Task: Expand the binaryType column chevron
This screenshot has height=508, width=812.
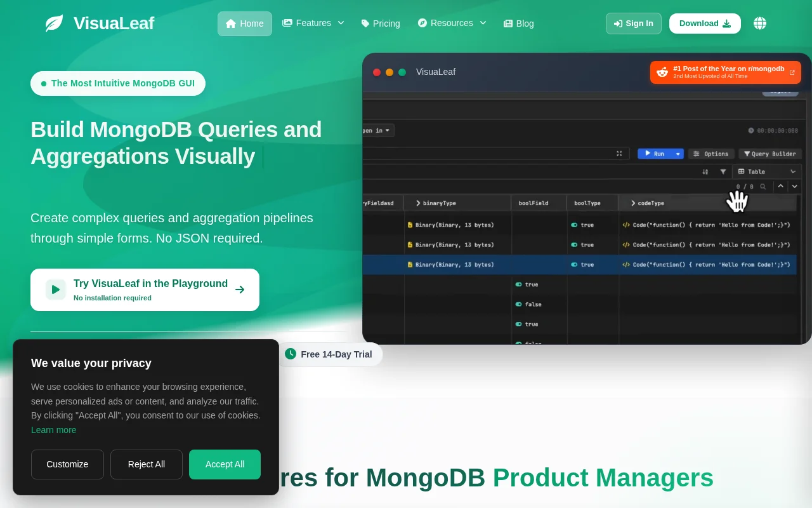Action: point(418,203)
